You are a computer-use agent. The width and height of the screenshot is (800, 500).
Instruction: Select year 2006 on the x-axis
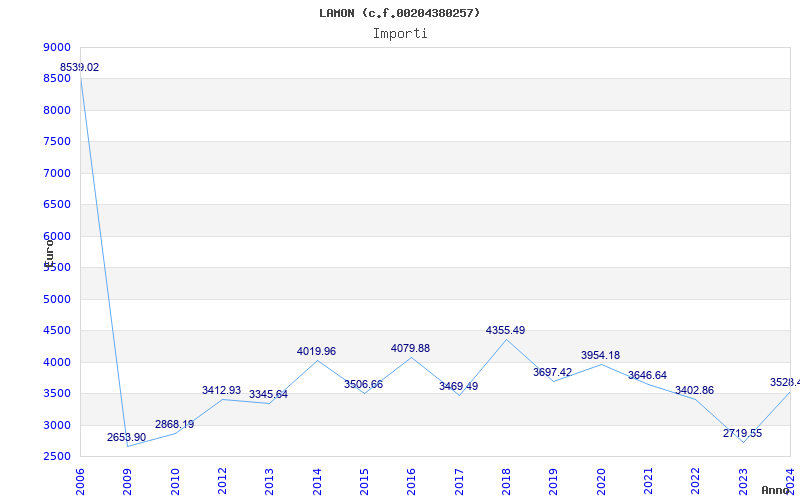point(81,481)
